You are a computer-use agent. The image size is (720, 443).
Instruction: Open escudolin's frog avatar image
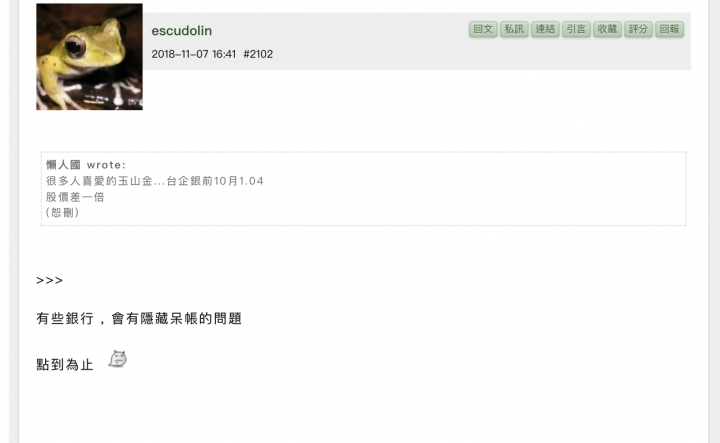[90, 56]
